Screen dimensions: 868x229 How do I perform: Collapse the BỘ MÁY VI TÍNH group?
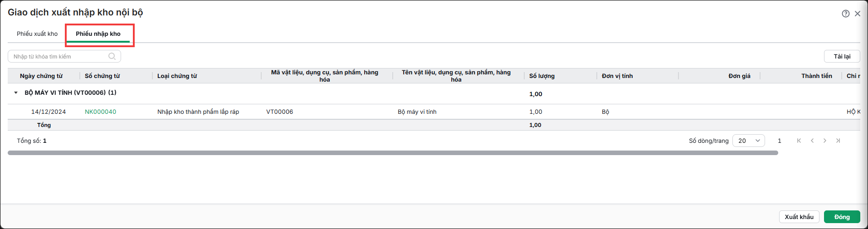coord(16,93)
